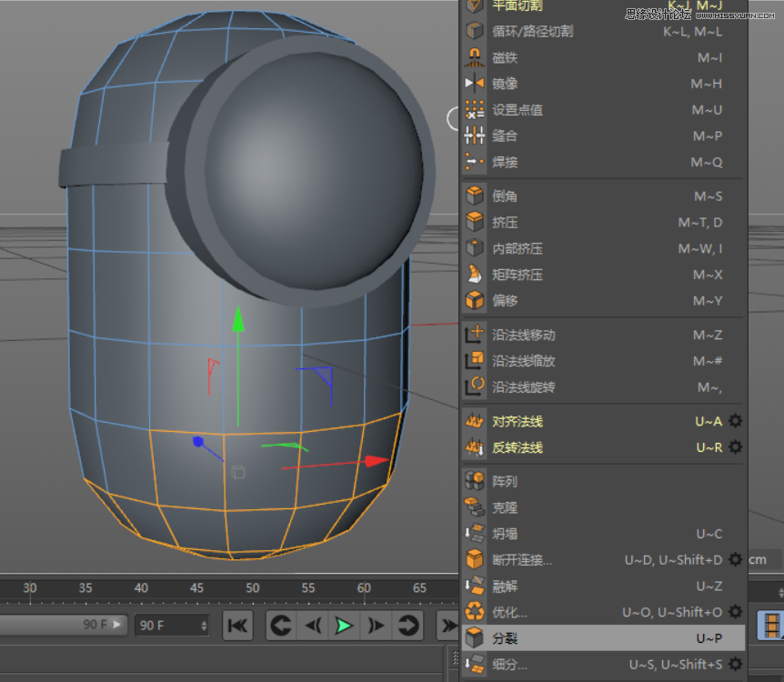Viewport: 784px width, 682px height.
Task: Select the Weld command
Action: tap(506, 162)
